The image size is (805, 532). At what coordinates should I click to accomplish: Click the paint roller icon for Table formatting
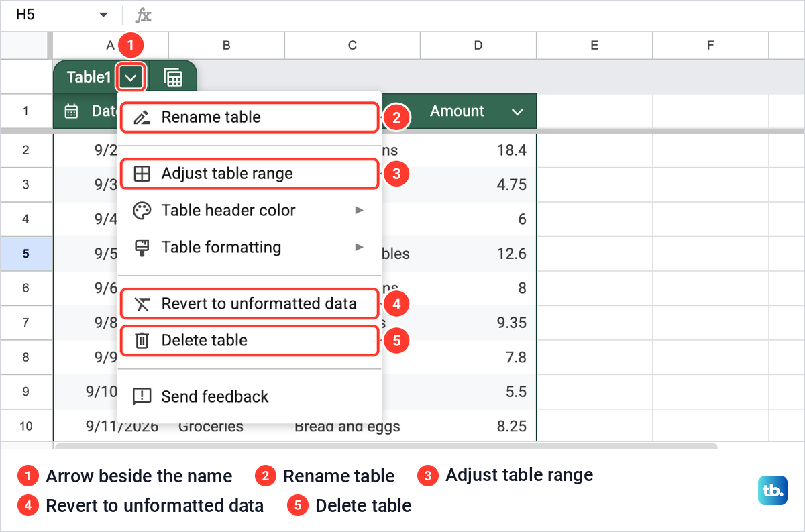click(142, 248)
